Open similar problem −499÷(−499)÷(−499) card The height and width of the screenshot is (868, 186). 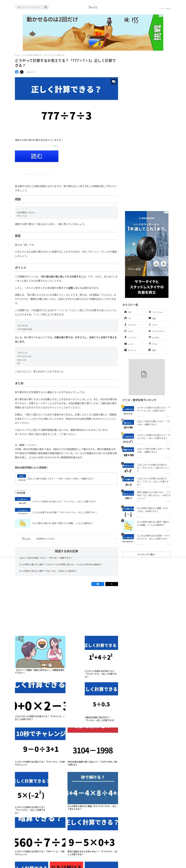coord(66,478)
